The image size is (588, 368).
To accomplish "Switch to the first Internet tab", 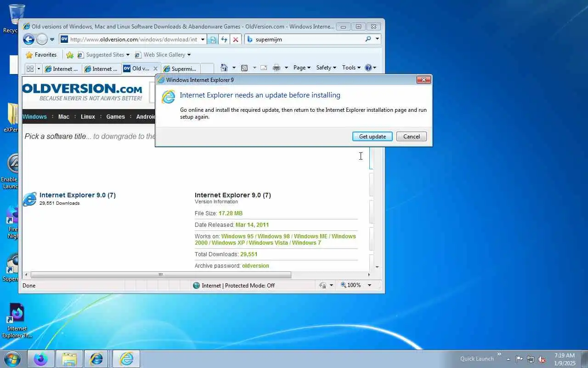I will (62, 69).
